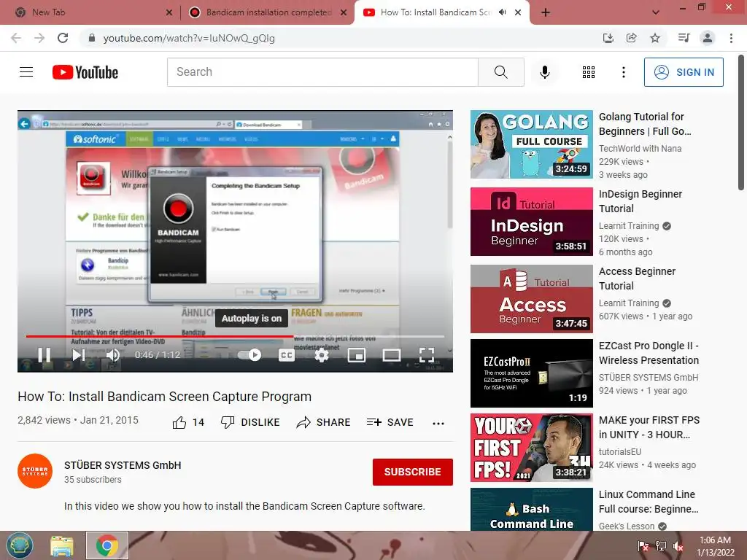Start voice search with microphone icon

pyautogui.click(x=544, y=72)
